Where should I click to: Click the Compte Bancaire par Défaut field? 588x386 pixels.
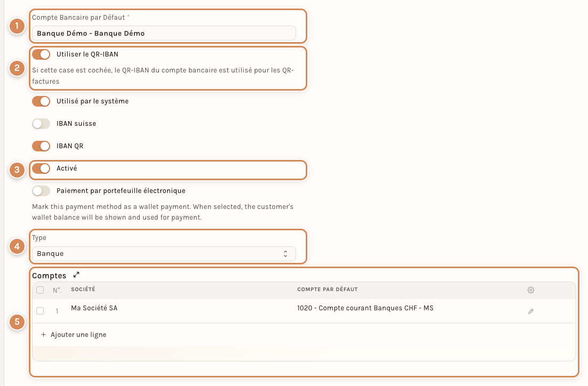click(164, 34)
